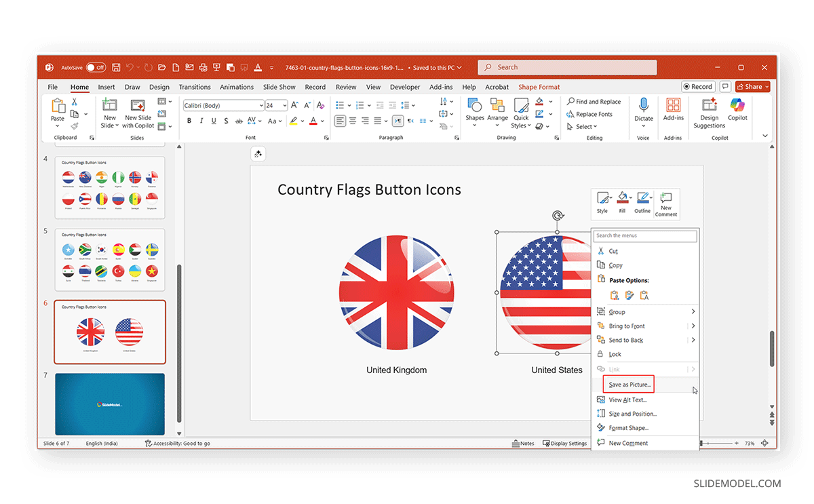Switch to the Animations ribbon tab
The height and width of the screenshot is (504, 814).
click(236, 87)
